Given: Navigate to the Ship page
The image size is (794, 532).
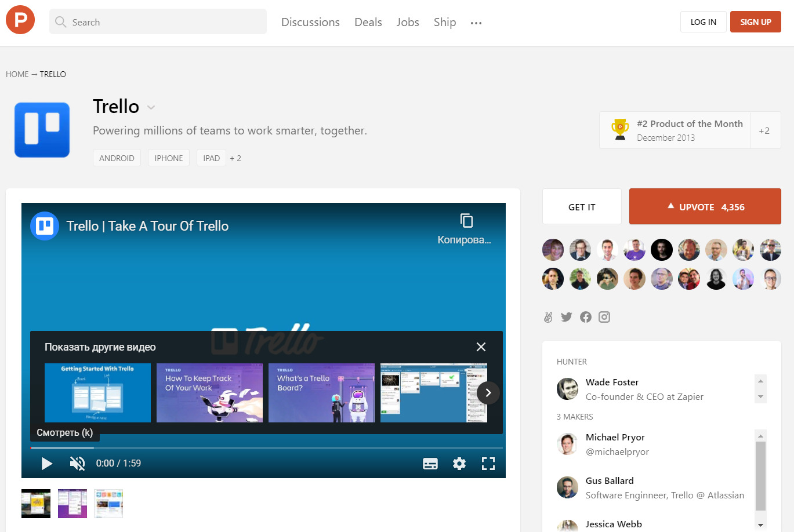Looking at the screenshot, I should (x=445, y=22).
